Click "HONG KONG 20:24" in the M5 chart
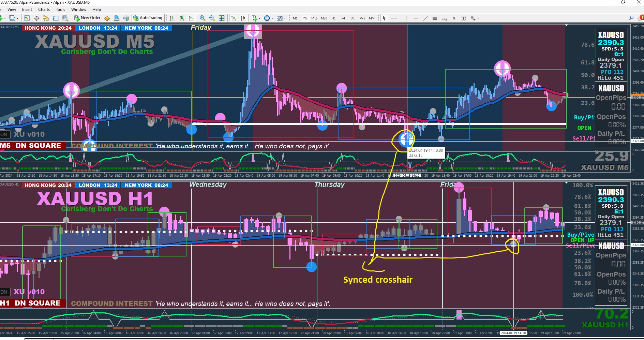The width and height of the screenshot is (644, 340). coord(48,28)
